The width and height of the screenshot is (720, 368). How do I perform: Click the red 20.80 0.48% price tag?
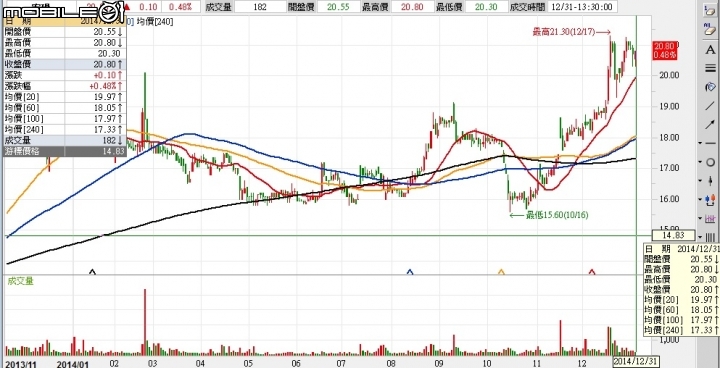tap(665, 51)
